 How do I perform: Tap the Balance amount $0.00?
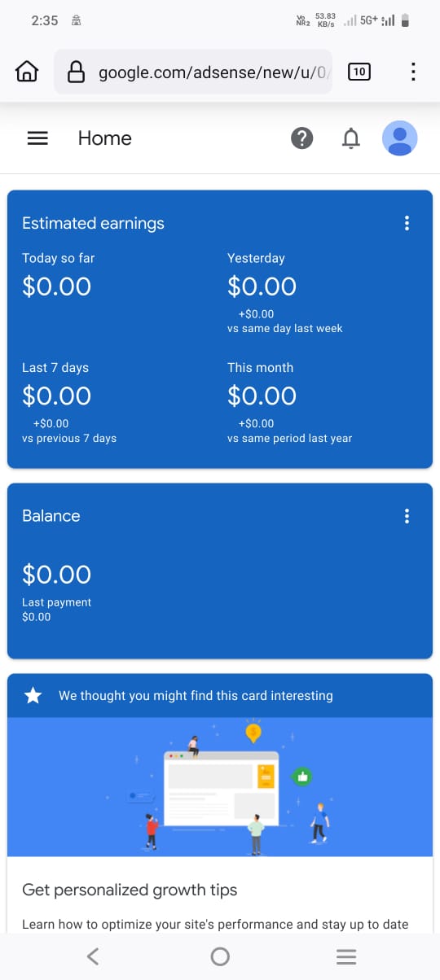[x=56, y=575]
